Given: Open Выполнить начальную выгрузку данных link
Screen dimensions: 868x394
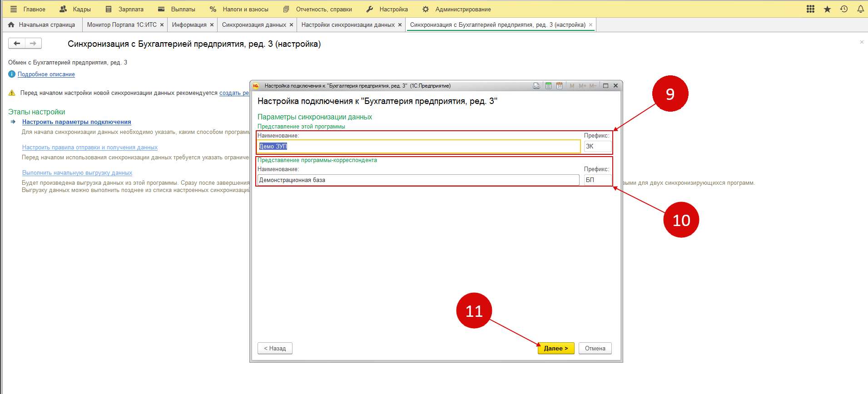Looking at the screenshot, I should coord(77,173).
